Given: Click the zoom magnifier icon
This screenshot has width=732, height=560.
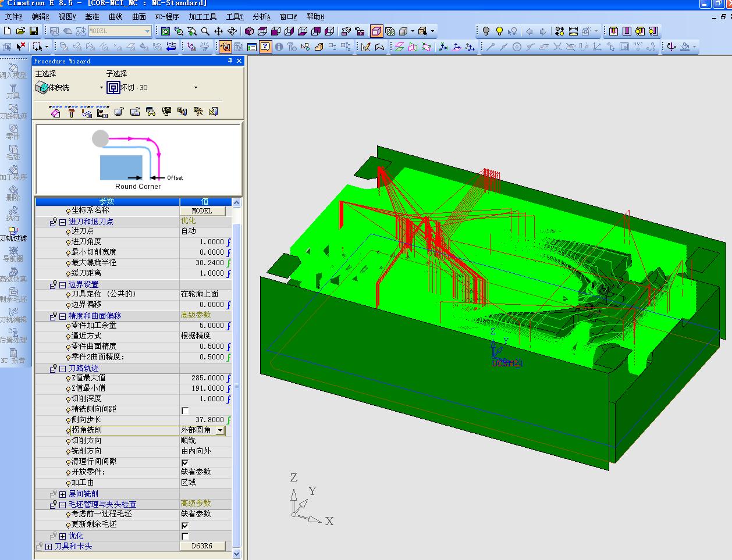Looking at the screenshot, I should click(205, 31).
